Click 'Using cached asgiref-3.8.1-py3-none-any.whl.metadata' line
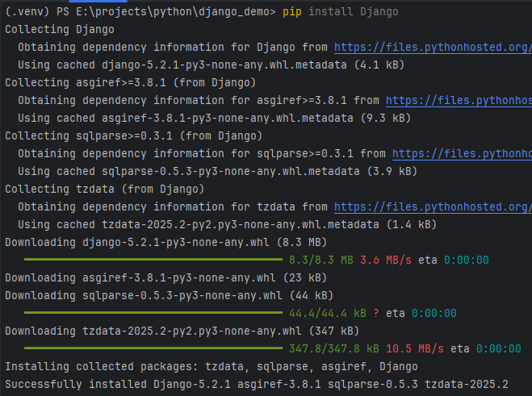 click(215, 118)
